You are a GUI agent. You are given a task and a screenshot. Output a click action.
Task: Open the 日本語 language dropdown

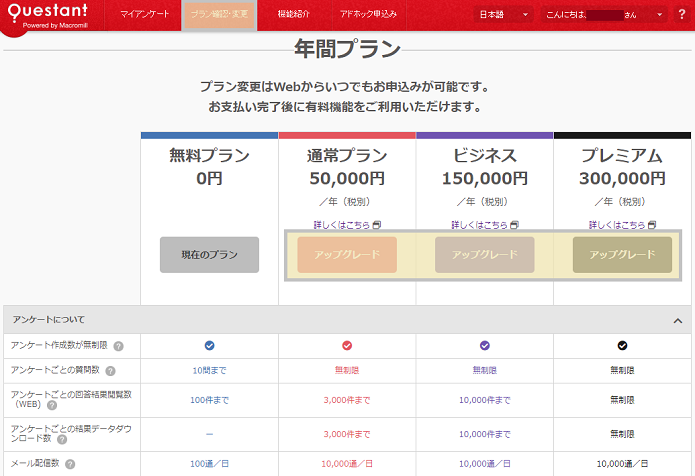503,15
